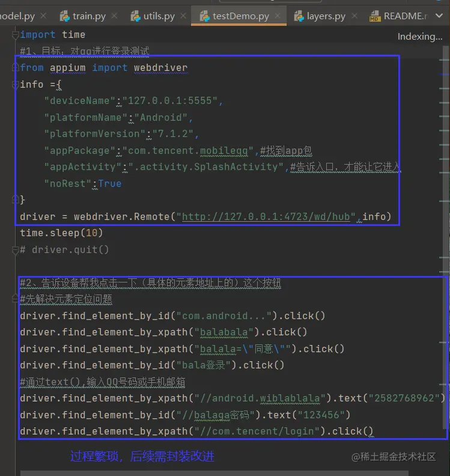Click the utils.py Python file icon
This screenshot has width=450, height=476.
click(135, 16)
